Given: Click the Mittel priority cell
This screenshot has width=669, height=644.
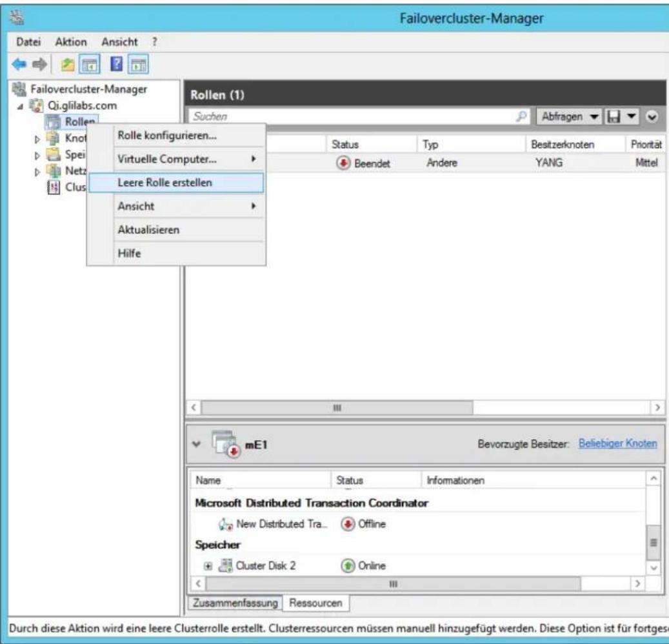Looking at the screenshot, I should pyautogui.click(x=646, y=163).
